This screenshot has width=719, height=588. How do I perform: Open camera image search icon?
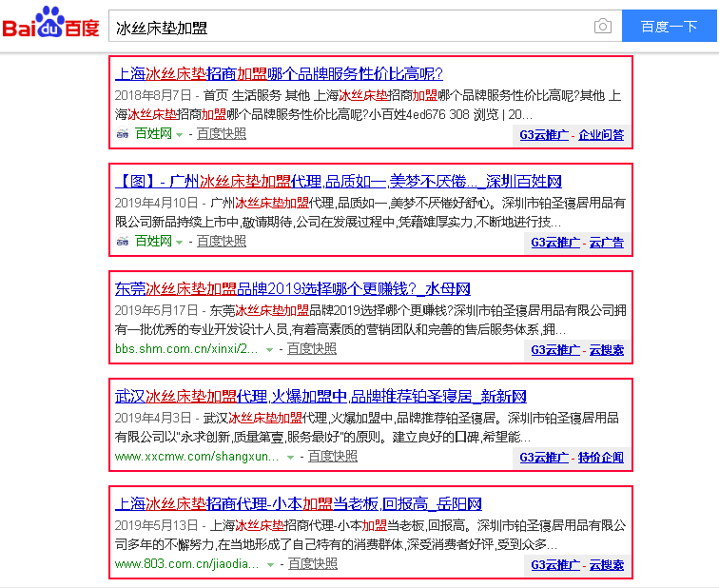tap(603, 26)
